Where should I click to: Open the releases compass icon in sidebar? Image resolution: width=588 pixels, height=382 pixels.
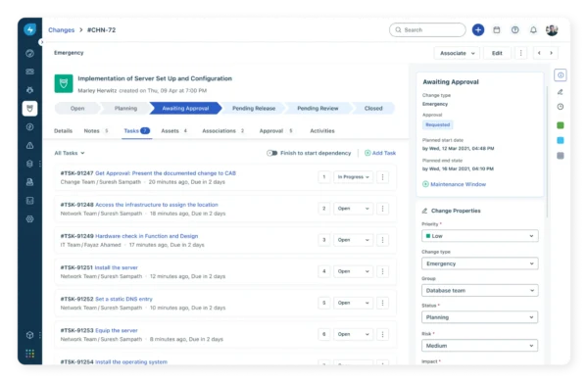pyautogui.click(x=30, y=127)
